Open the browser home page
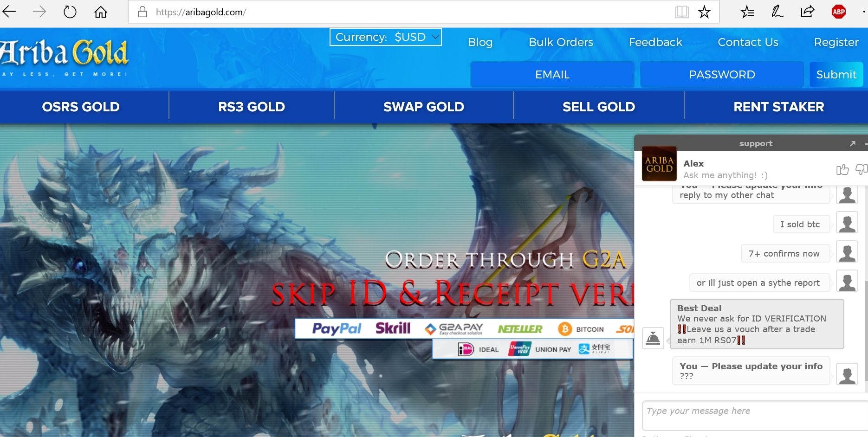Viewport: 868px width, 437px height. [x=101, y=12]
